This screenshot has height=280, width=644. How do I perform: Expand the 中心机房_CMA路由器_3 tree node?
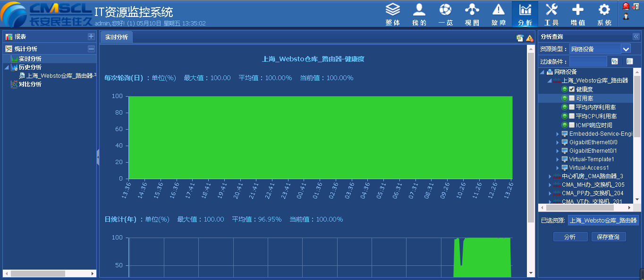click(x=550, y=176)
